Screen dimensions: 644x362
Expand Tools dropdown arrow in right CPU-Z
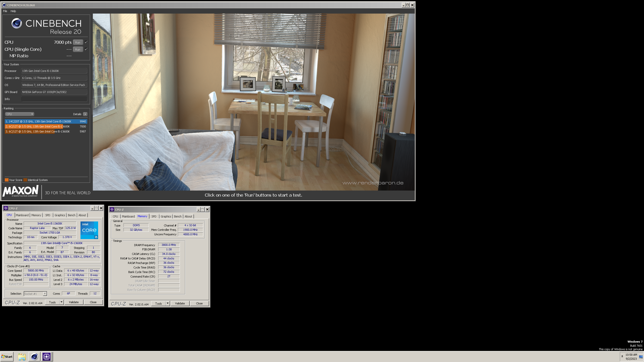(168, 303)
